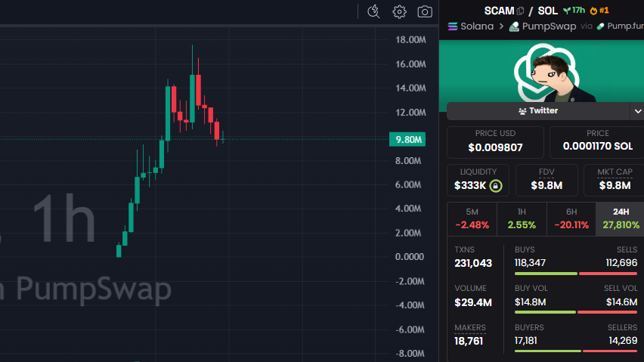Screen dimensions: 644x362
Task: Take chart snapshot with camera icon
Action: tap(425, 11)
